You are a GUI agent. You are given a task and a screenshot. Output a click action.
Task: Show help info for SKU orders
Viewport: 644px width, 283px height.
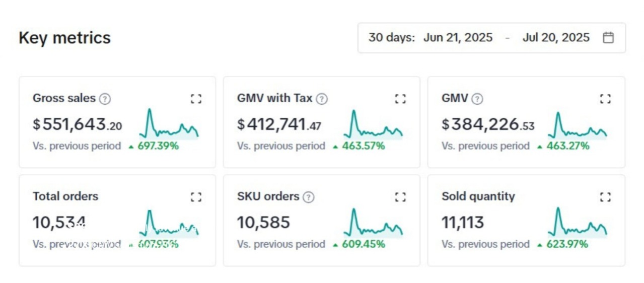(309, 197)
